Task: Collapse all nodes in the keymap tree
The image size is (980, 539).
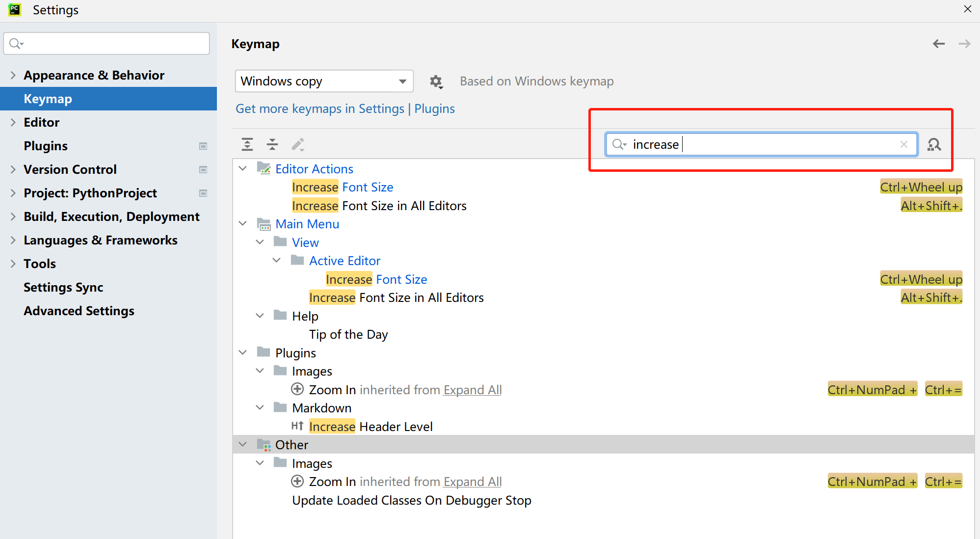Action: [272, 144]
